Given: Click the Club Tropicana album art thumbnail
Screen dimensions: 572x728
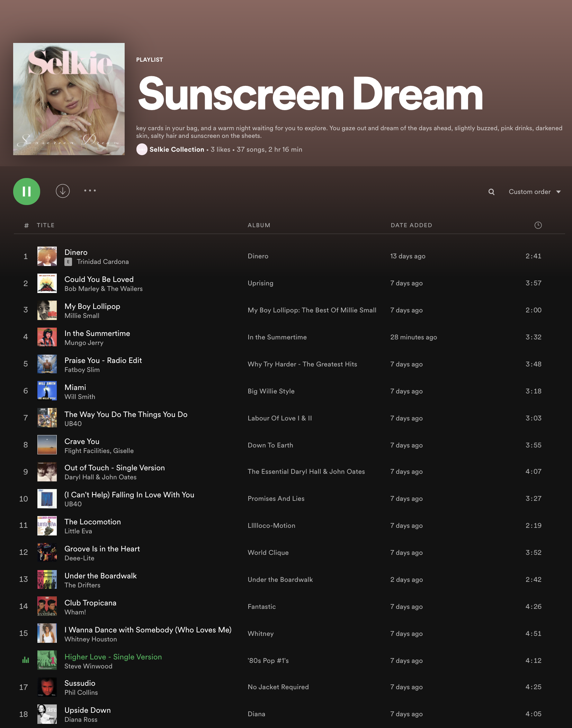Looking at the screenshot, I should pyautogui.click(x=47, y=606).
